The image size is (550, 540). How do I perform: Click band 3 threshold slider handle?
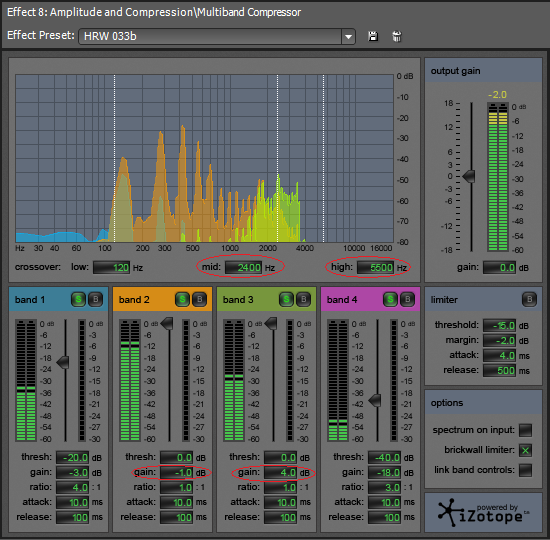point(271,324)
